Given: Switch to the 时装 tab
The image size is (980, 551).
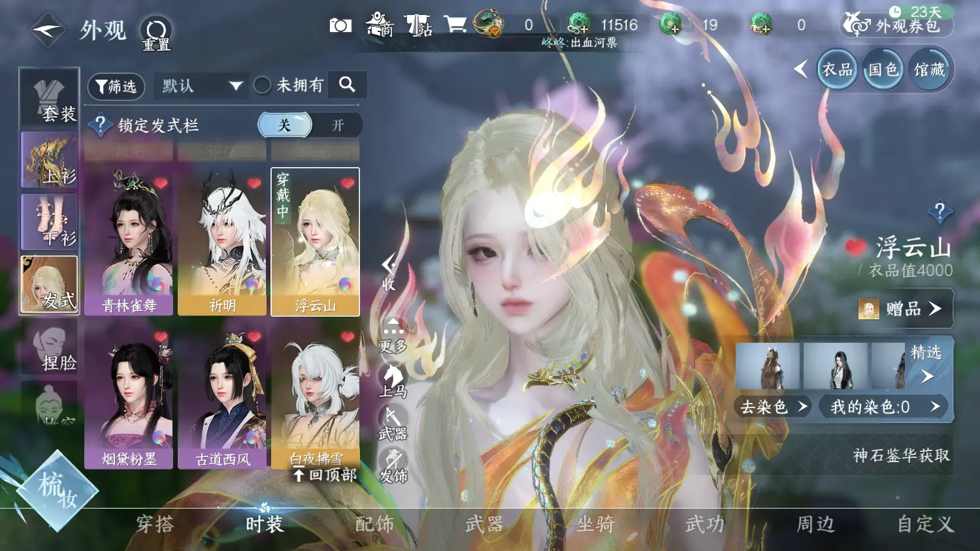Looking at the screenshot, I should [x=265, y=524].
